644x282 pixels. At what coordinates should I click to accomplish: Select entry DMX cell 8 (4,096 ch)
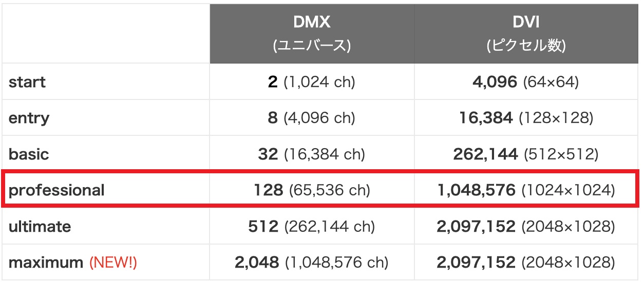coord(312,118)
